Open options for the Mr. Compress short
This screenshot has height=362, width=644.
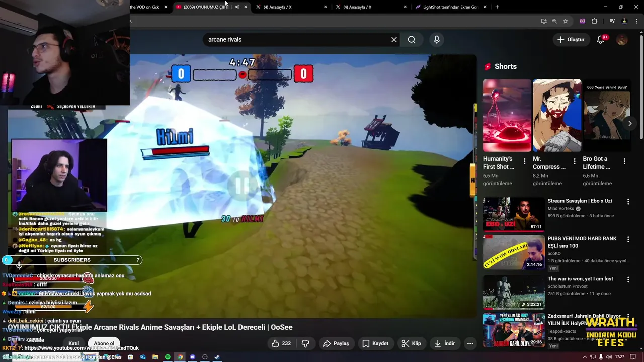[x=574, y=161]
